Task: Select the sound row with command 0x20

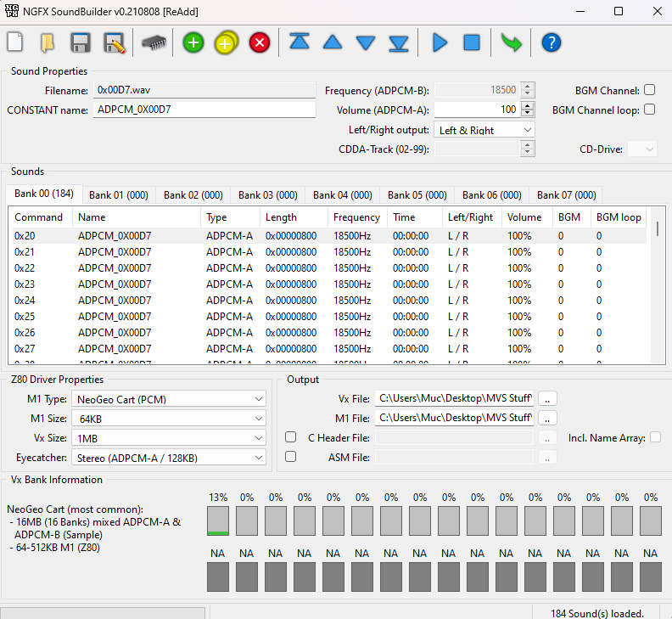Action: (329, 235)
